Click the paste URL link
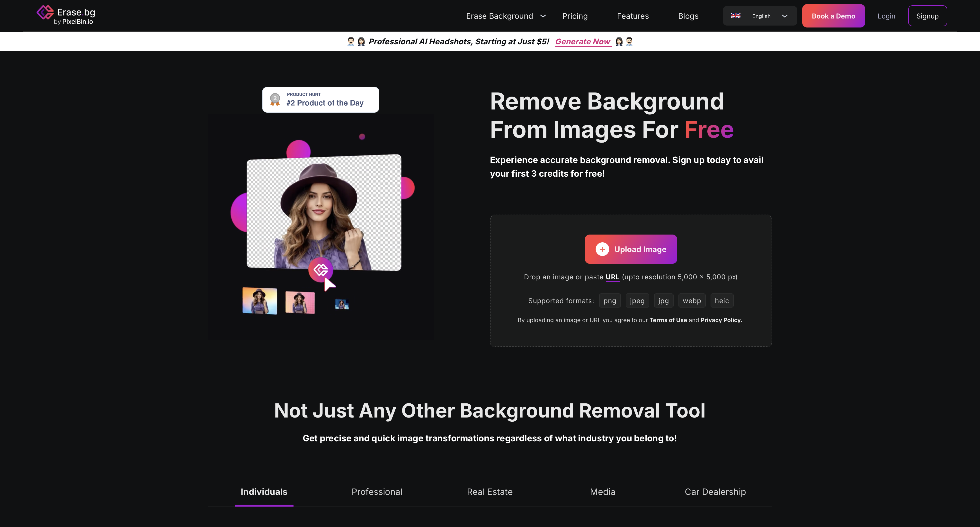980x527 pixels. [612, 277]
